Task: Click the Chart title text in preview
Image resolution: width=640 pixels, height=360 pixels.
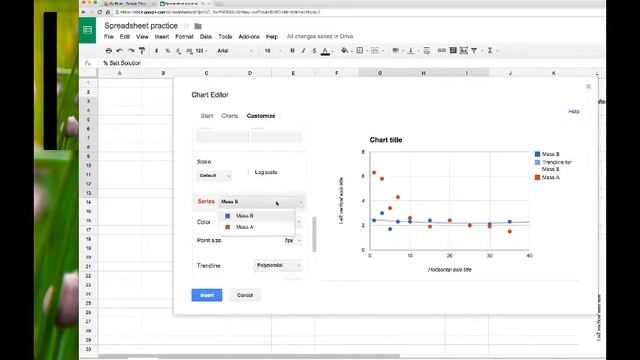Action: 386,140
